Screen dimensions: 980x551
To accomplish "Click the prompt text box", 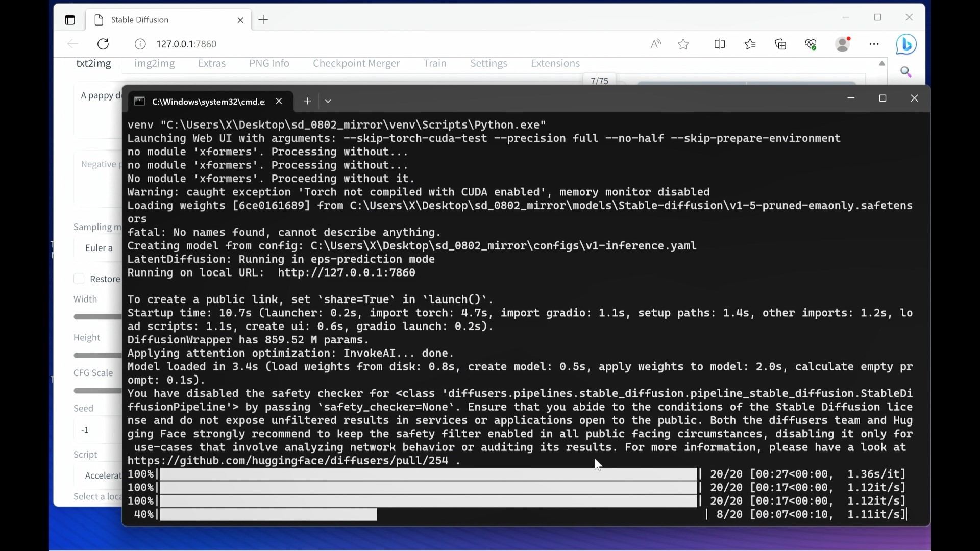I will (98, 111).
